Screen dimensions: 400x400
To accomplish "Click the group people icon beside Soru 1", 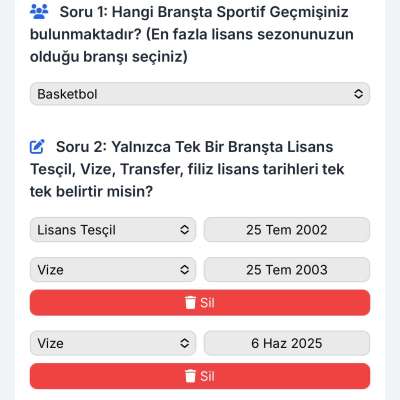I will pos(39,12).
